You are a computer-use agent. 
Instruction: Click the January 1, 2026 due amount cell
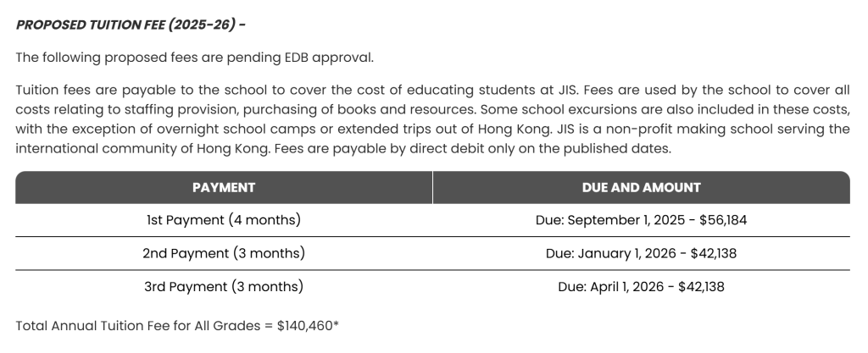[641, 253]
